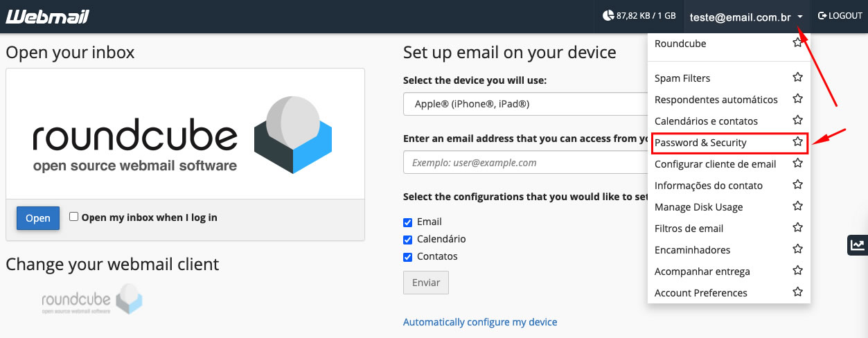The height and width of the screenshot is (338, 868).
Task: Choose Filtros de email menu item
Action: tap(689, 229)
